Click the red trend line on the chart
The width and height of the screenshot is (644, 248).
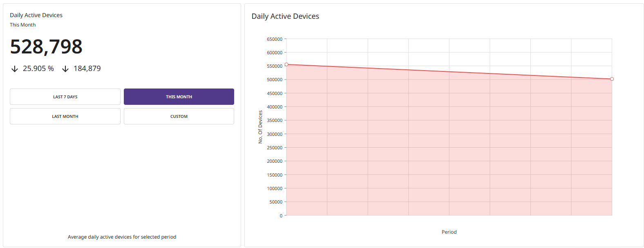[x=449, y=71]
